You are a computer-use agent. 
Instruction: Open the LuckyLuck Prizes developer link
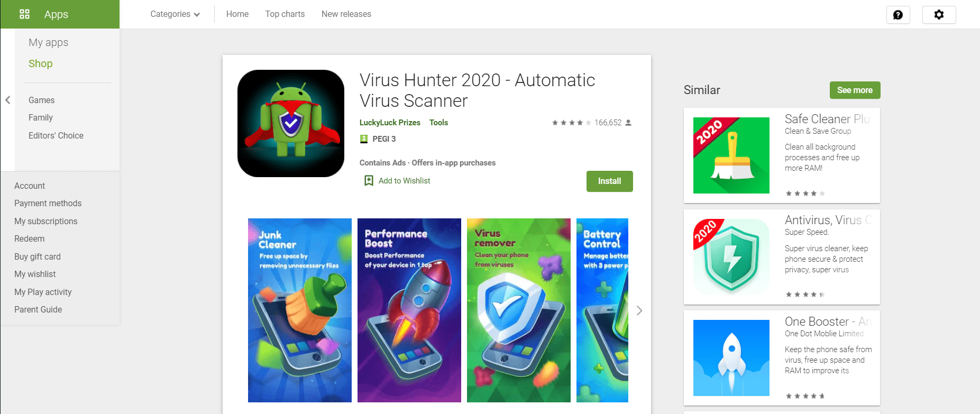click(x=390, y=123)
